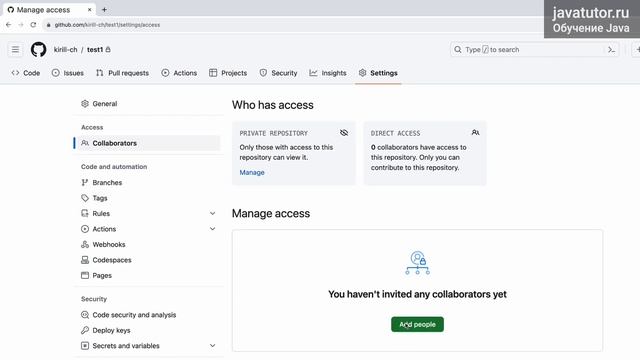The image size is (640, 360).
Task: Go forward using browser forward arrow
Action: (x=21, y=25)
